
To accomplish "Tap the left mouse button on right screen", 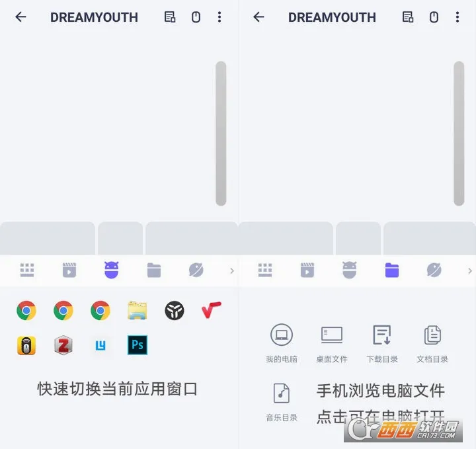I will pyautogui.click(x=286, y=238).
